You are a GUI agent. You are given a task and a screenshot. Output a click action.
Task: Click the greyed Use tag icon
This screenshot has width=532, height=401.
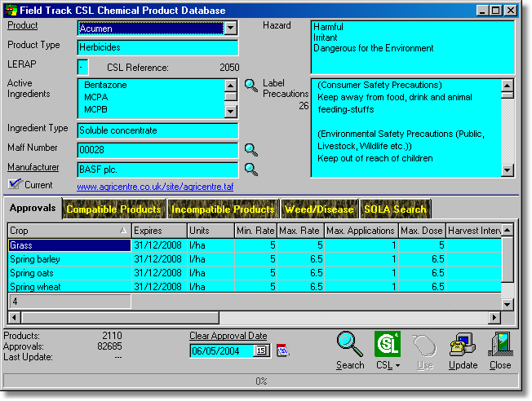[x=424, y=346]
